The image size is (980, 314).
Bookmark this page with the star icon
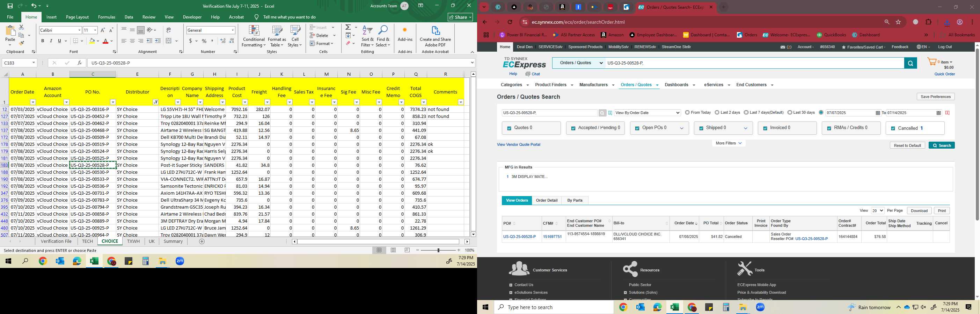[x=898, y=22]
